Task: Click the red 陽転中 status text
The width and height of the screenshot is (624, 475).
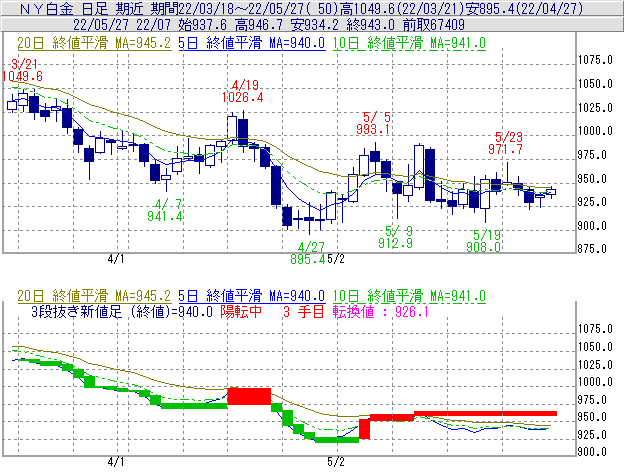Action: pos(241,311)
